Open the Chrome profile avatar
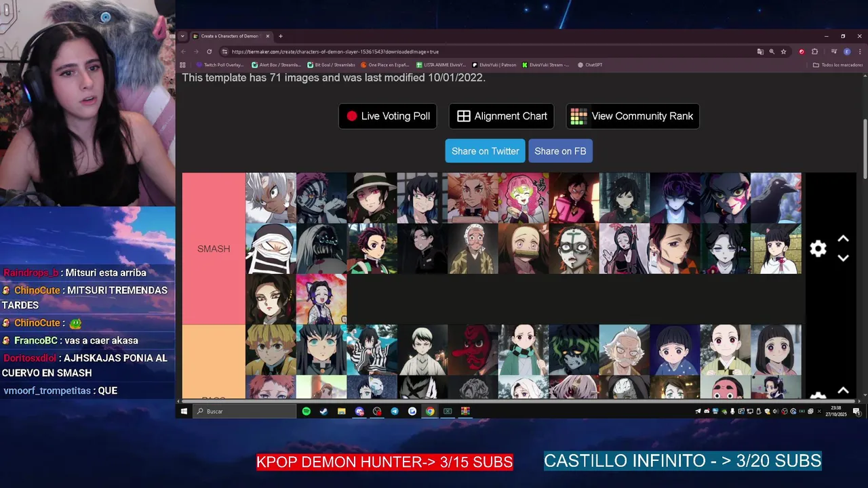Image resolution: width=868 pixels, height=488 pixels. pos(847,52)
